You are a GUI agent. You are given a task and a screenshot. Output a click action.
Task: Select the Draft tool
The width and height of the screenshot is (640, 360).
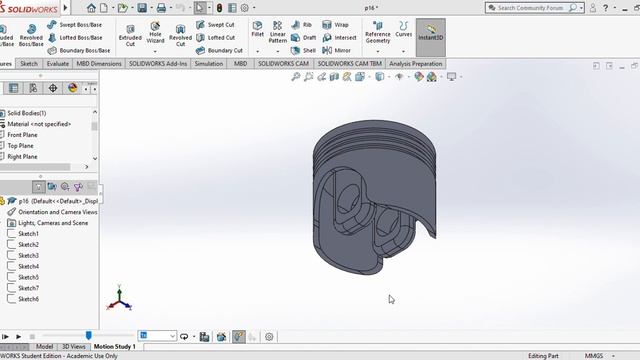coord(303,38)
